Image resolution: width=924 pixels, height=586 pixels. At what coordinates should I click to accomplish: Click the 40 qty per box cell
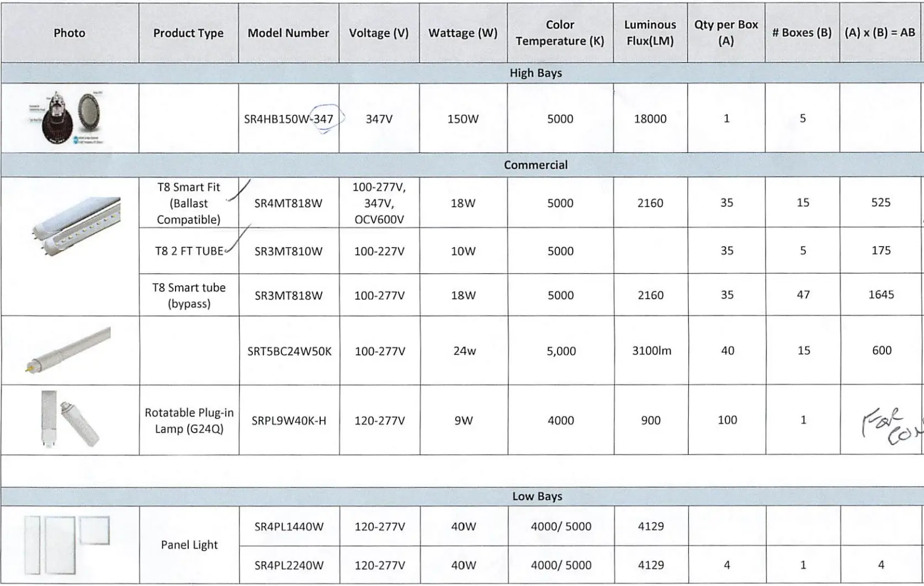pos(727,351)
